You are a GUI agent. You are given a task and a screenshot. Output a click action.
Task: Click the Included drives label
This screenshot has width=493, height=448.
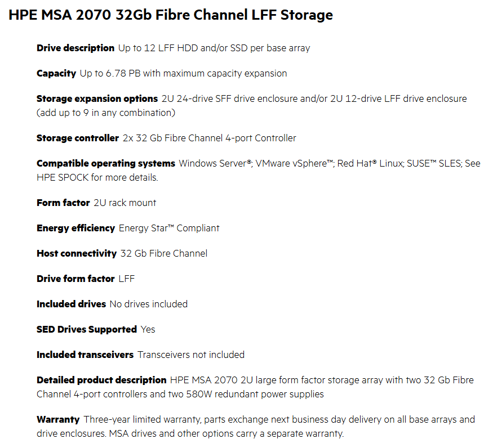pos(71,304)
